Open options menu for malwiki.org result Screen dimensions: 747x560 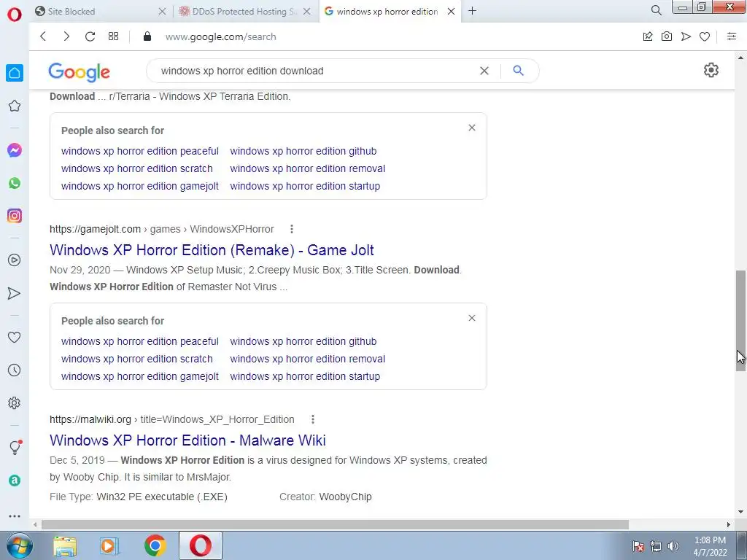click(312, 419)
